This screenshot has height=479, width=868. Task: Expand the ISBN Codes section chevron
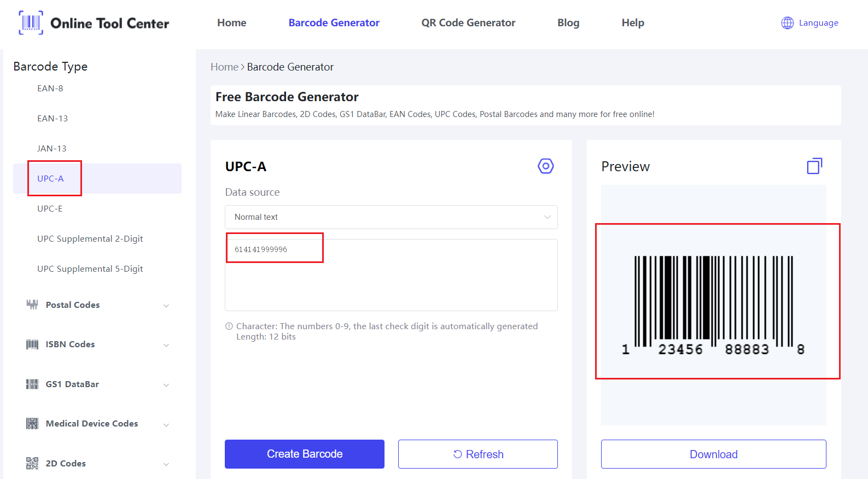tap(166, 345)
